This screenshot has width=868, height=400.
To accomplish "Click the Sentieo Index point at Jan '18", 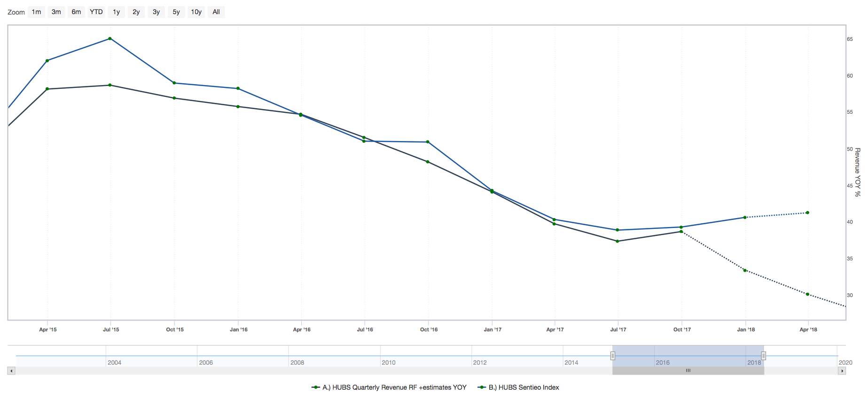I will click(745, 218).
